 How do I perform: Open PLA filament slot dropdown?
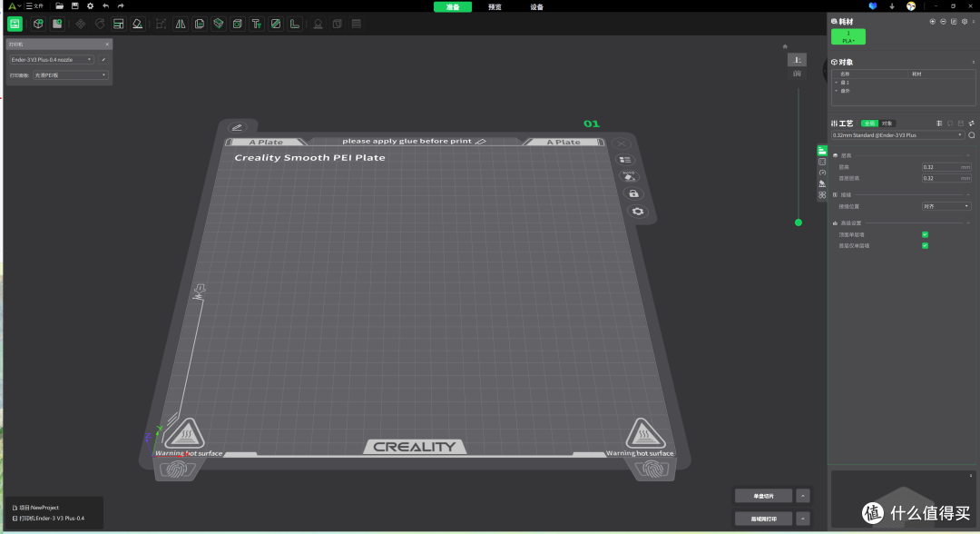click(848, 37)
